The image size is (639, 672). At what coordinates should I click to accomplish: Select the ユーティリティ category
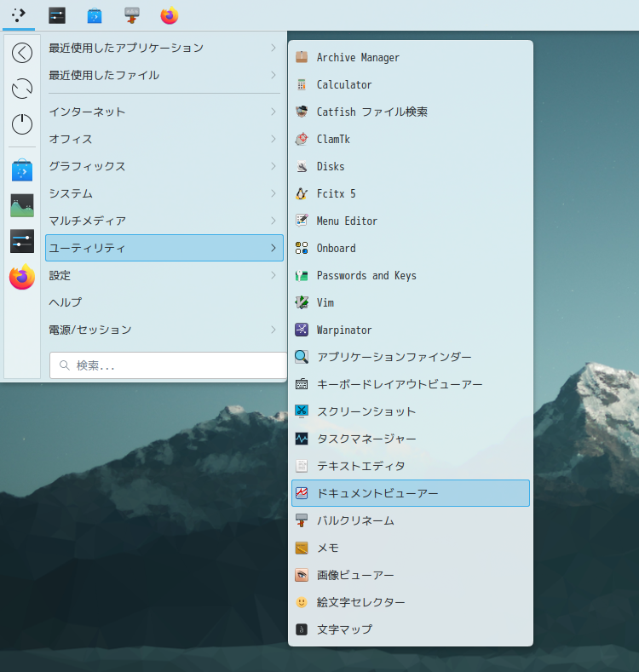164,248
